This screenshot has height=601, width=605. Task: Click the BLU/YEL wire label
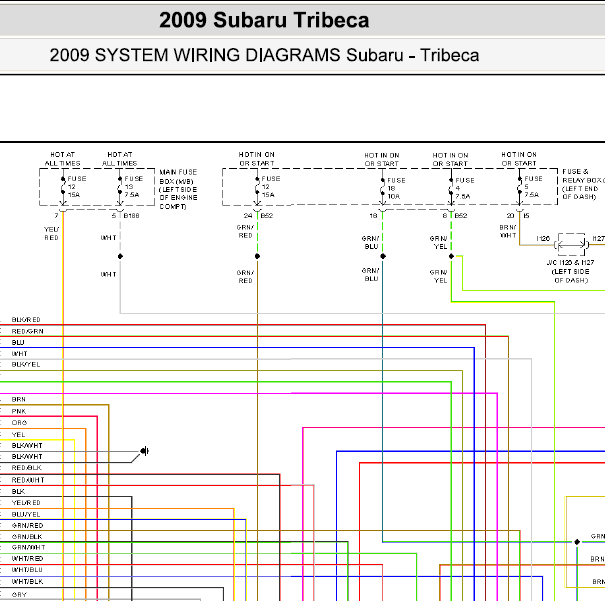26,515
